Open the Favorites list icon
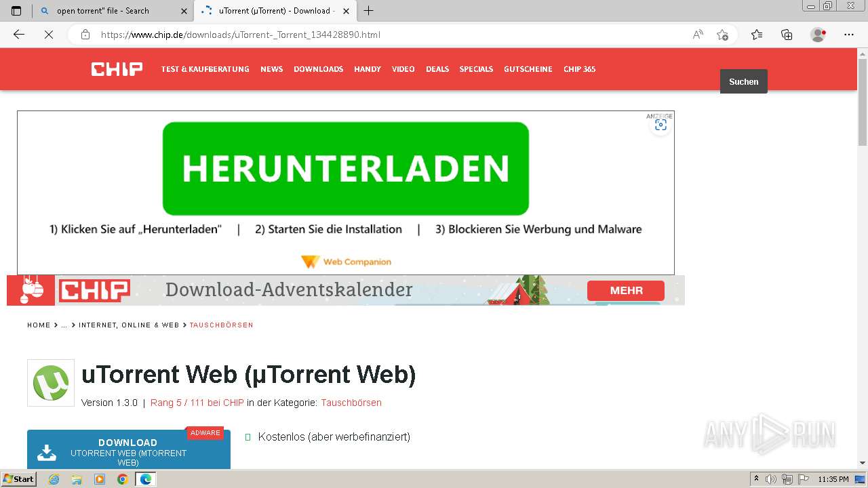The image size is (868, 488). tap(757, 35)
